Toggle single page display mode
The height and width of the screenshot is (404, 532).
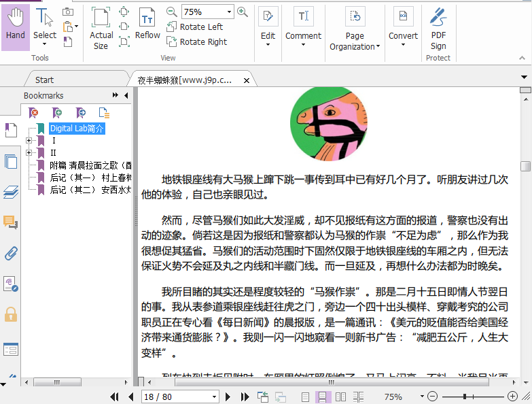(306, 397)
